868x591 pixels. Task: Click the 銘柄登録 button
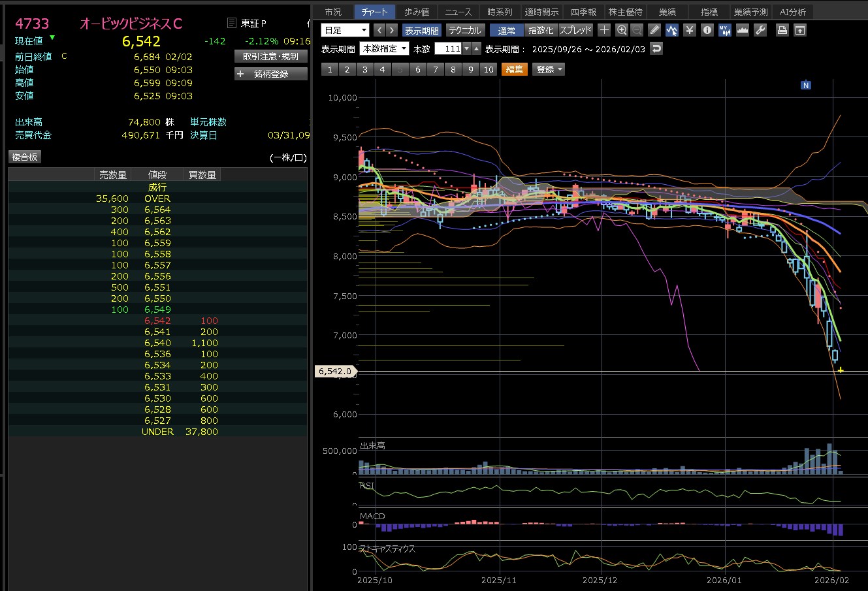(270, 74)
